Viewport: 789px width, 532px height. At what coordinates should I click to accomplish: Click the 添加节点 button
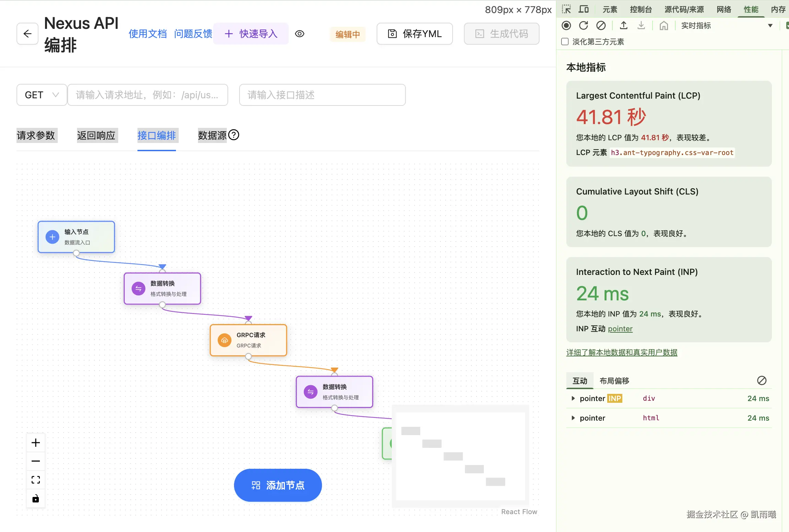[x=278, y=485]
